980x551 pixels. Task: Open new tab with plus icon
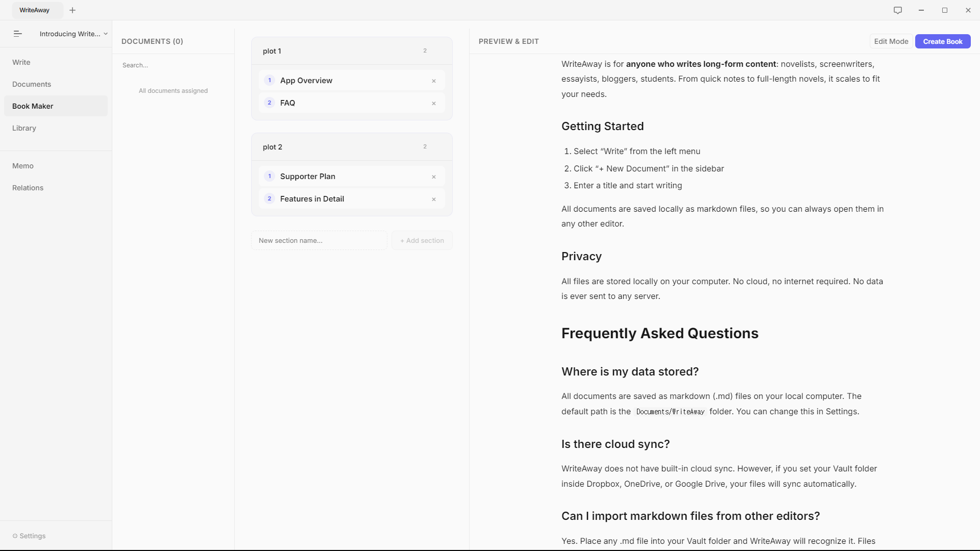(72, 10)
